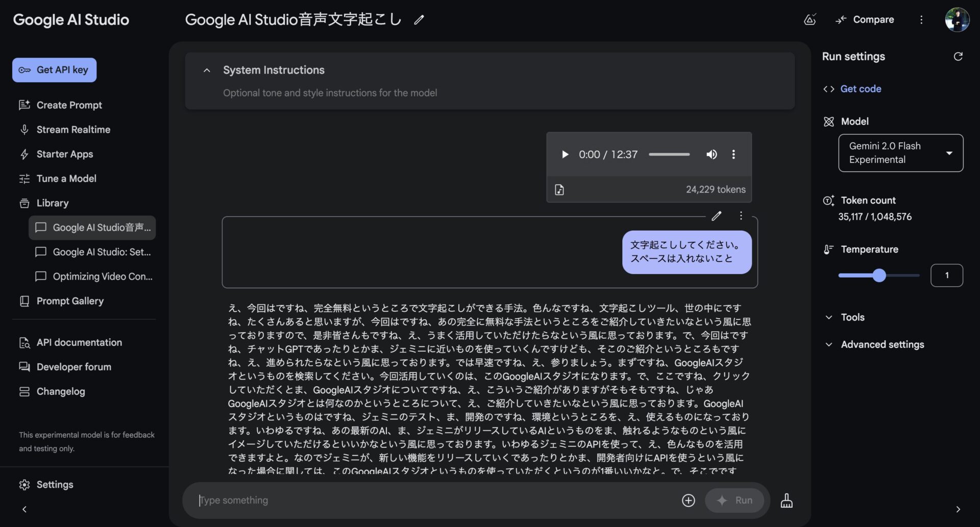Add media using the plus icon
Screen dimensions: 980x527
tap(688, 500)
